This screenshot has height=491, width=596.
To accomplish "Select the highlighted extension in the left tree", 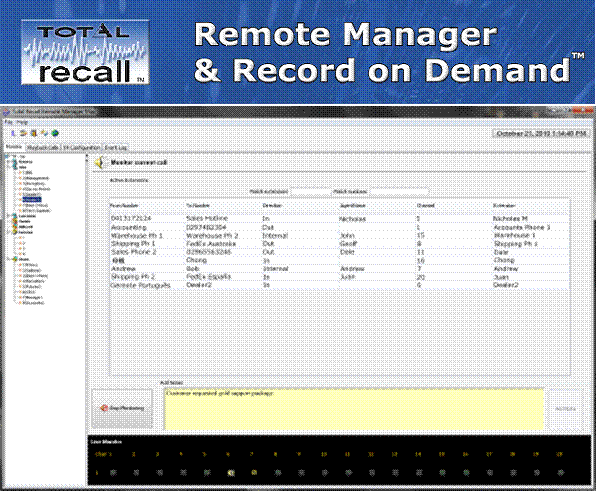I will pos(32,200).
